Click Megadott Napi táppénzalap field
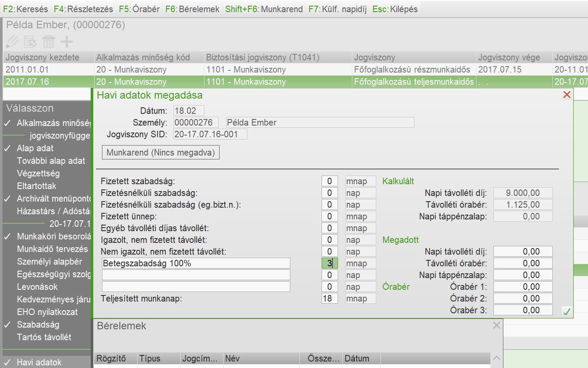The image size is (588, 368). [523, 275]
